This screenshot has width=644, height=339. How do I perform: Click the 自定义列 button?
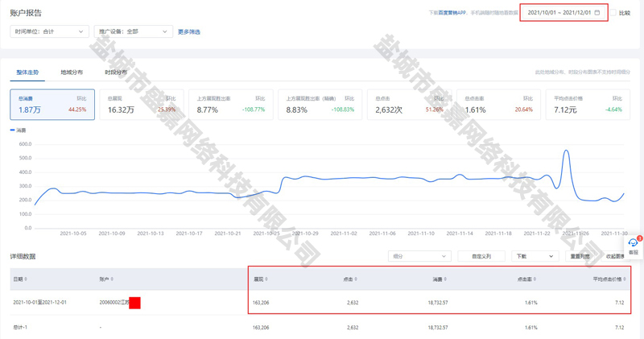coord(481,256)
